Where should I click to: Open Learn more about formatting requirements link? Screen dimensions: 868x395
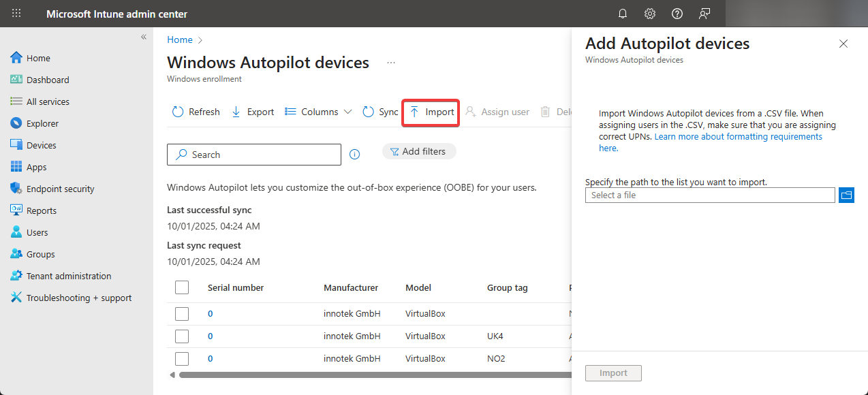pos(738,137)
